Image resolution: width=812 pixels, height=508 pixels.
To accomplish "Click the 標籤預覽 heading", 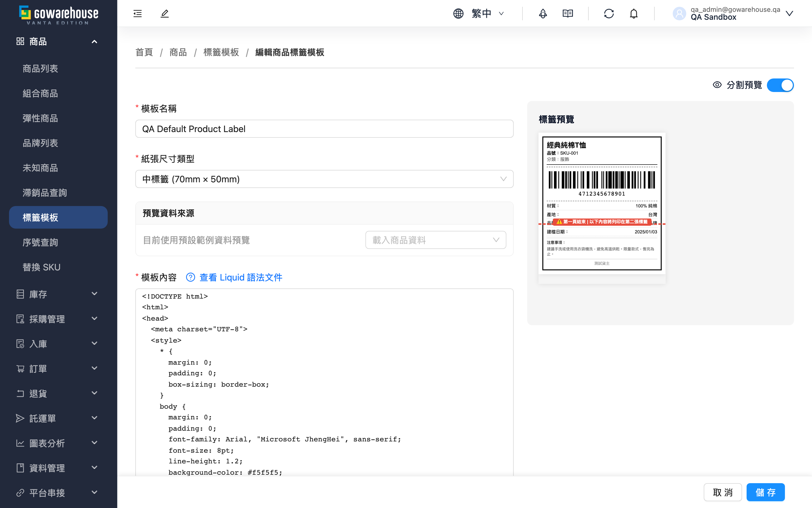I will [x=556, y=119].
